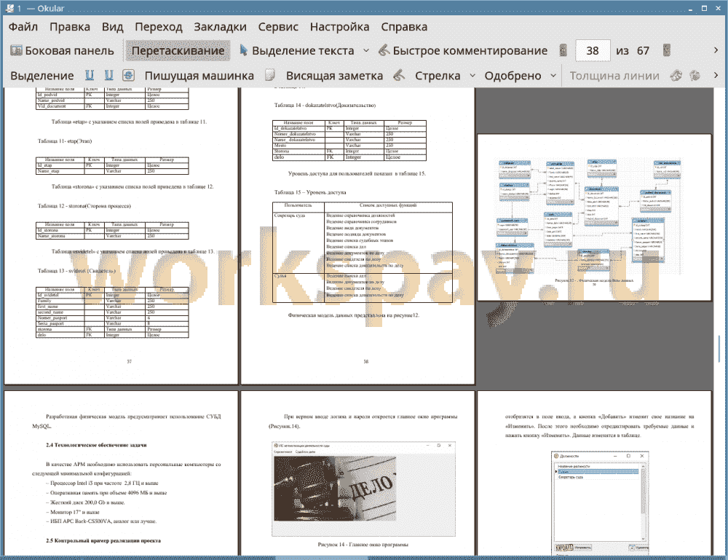Click heading '2.4 Технологическое обеспечение задачи'
The image size is (728, 560).
(96, 445)
